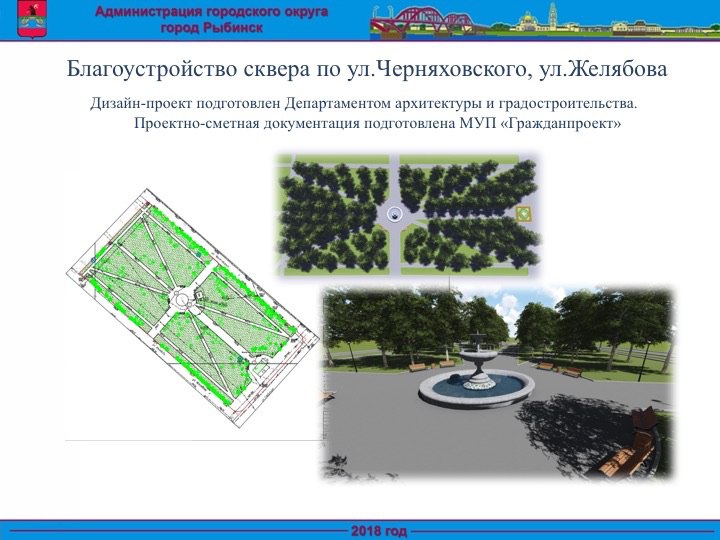Click the red bridge skyline illustration in the header
The height and width of the screenshot is (540, 720).
coord(422,23)
